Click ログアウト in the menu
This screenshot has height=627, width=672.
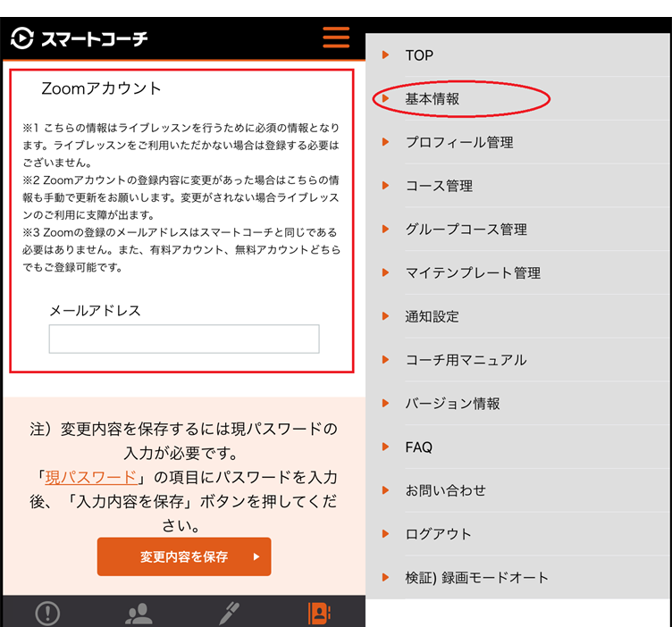[x=517, y=534]
